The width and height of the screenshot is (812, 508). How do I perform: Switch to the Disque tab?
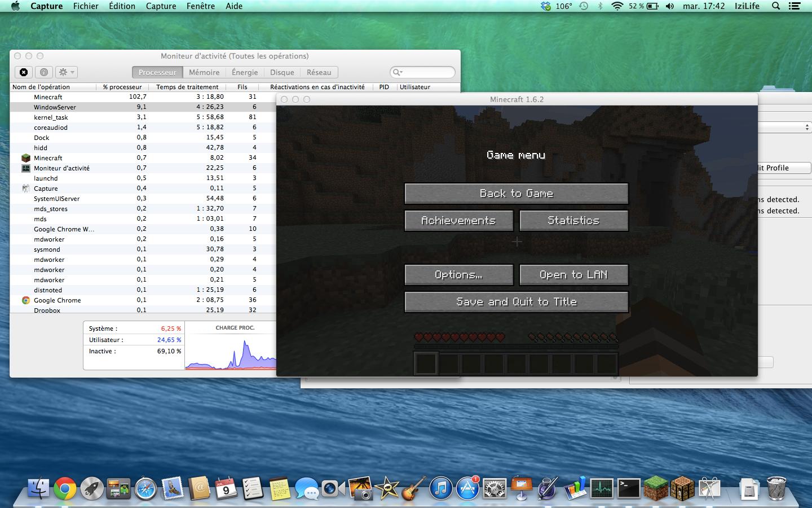click(x=282, y=72)
